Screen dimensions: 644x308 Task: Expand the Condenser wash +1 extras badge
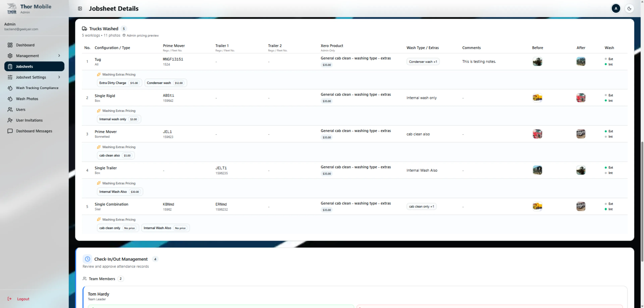[x=423, y=62]
